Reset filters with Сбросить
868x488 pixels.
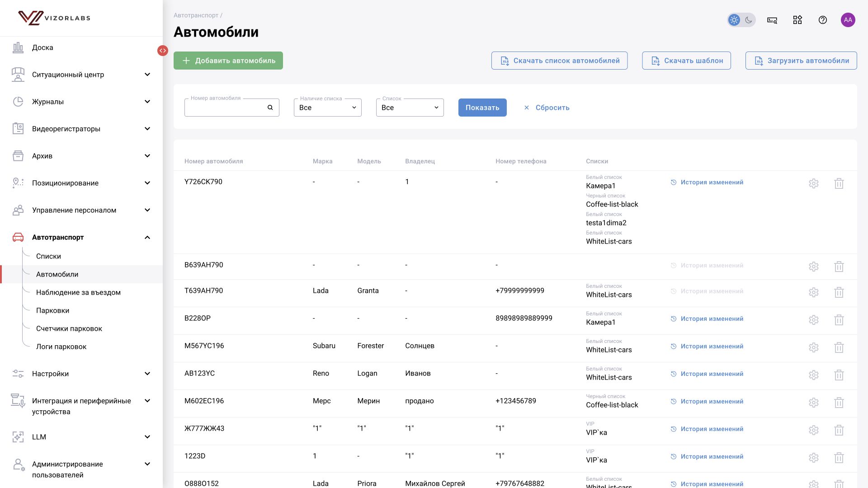click(547, 108)
